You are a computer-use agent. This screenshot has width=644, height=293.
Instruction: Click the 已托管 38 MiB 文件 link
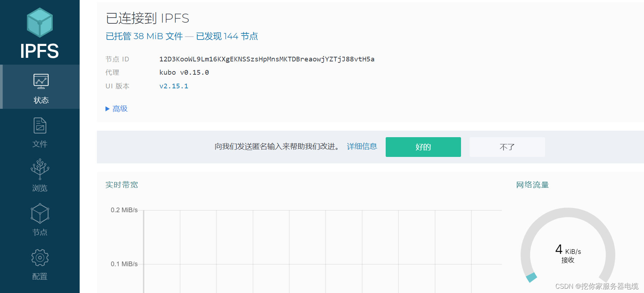[x=144, y=36]
